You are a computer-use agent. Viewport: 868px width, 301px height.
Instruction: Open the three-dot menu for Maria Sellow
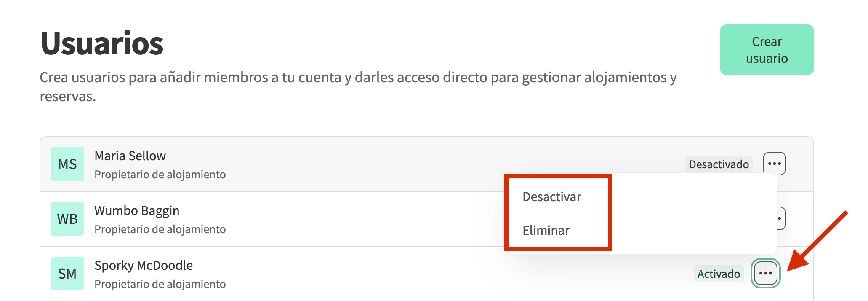(x=774, y=164)
